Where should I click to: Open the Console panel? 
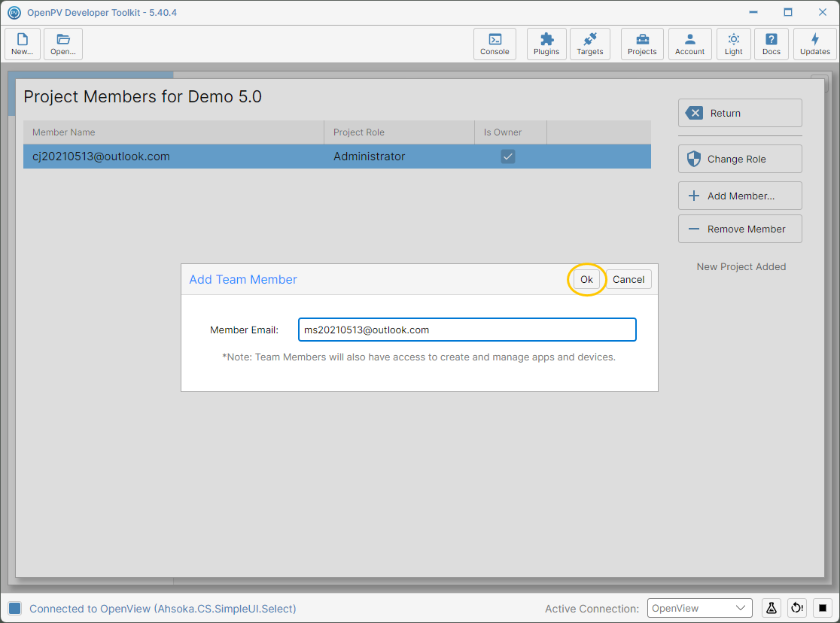[495, 44]
